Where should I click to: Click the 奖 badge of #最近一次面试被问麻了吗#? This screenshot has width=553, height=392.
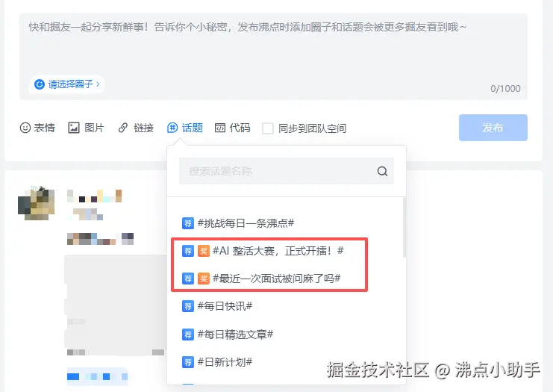coord(204,279)
